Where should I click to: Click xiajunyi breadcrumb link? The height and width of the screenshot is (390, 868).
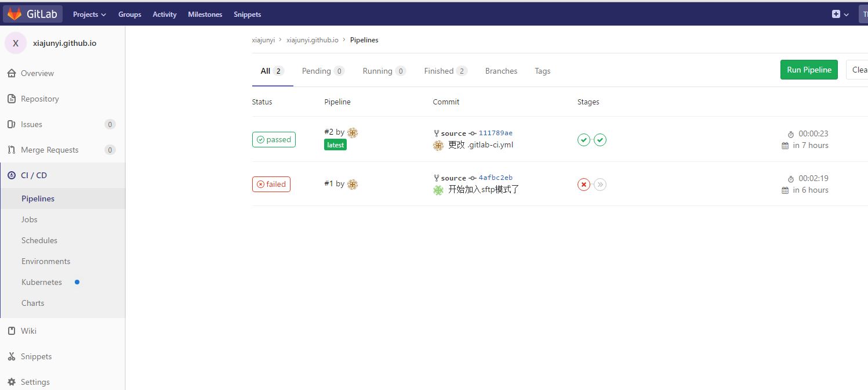pyautogui.click(x=263, y=40)
